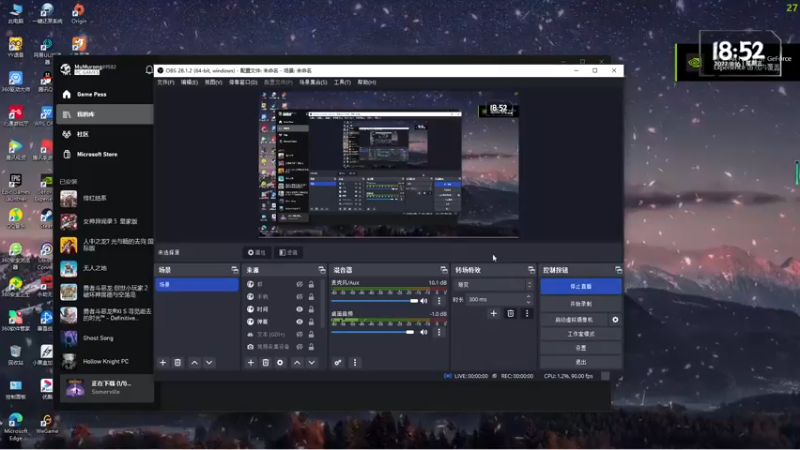Open Game Pass in Xbox app sidebar
Image resolution: width=800 pixels, height=450 pixels.
(x=105, y=94)
